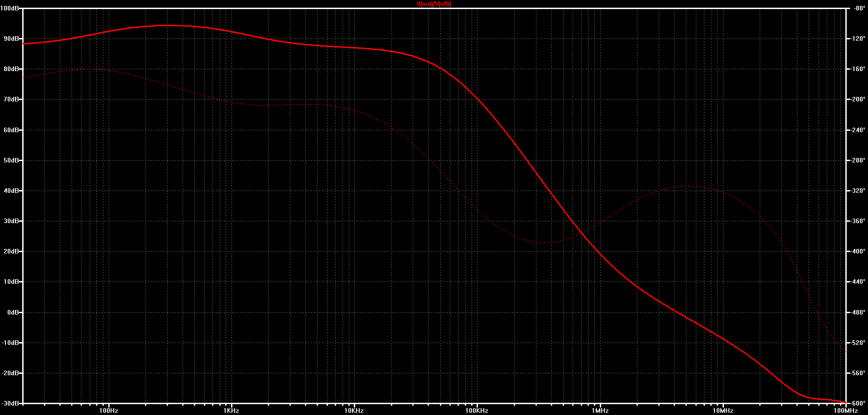Click the -80° phase axis label

tap(859, 8)
